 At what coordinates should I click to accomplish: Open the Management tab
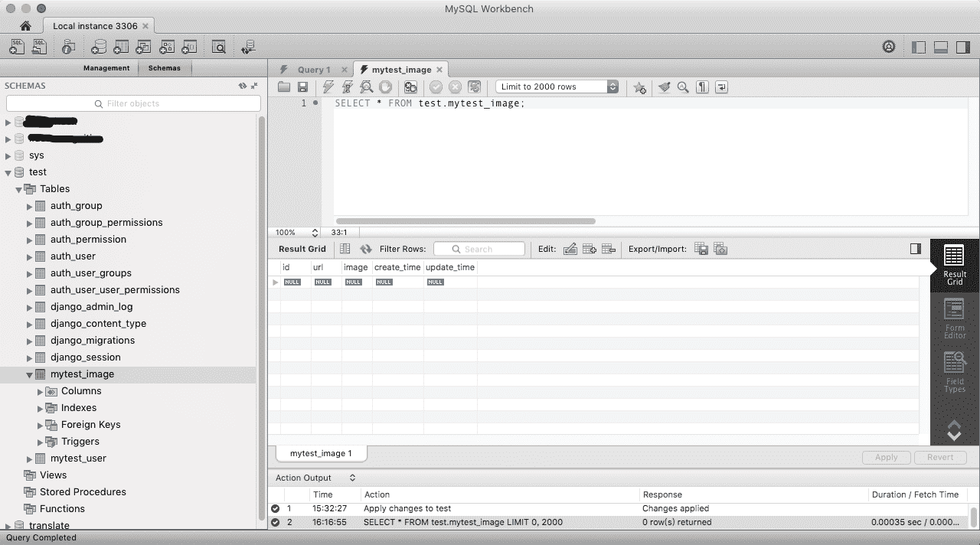pyautogui.click(x=106, y=68)
